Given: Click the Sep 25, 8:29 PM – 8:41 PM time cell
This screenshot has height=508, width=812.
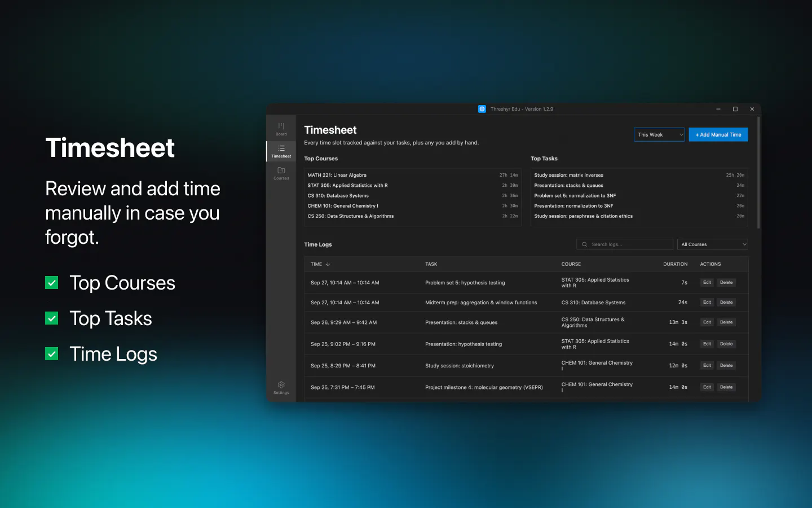Looking at the screenshot, I should 343,366.
